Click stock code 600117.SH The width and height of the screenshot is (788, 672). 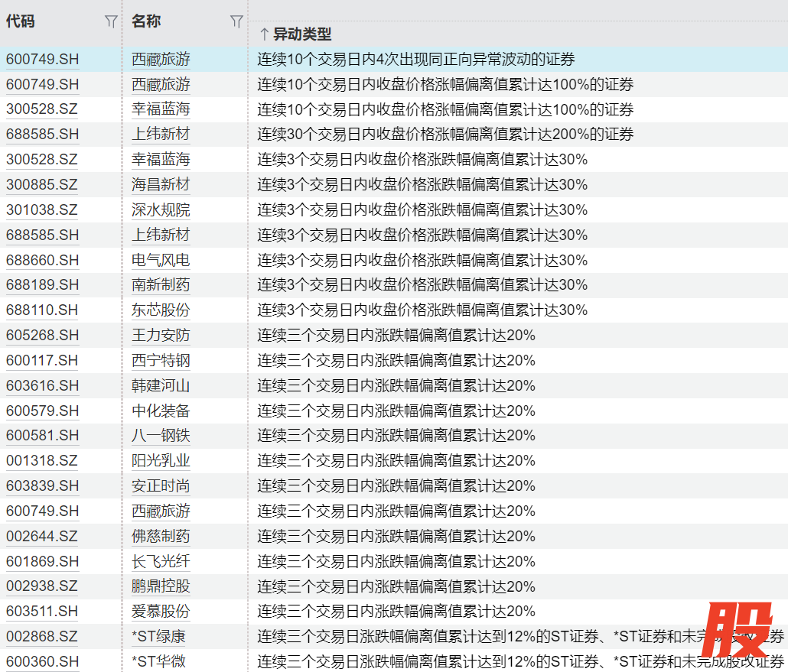(x=42, y=360)
